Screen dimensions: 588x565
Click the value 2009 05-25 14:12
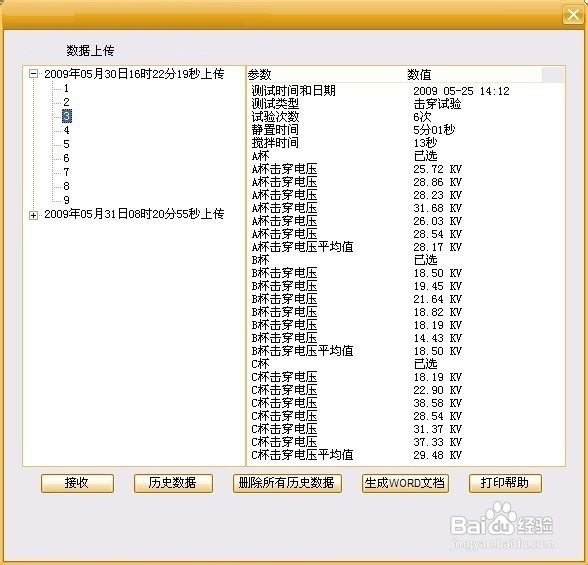462,91
